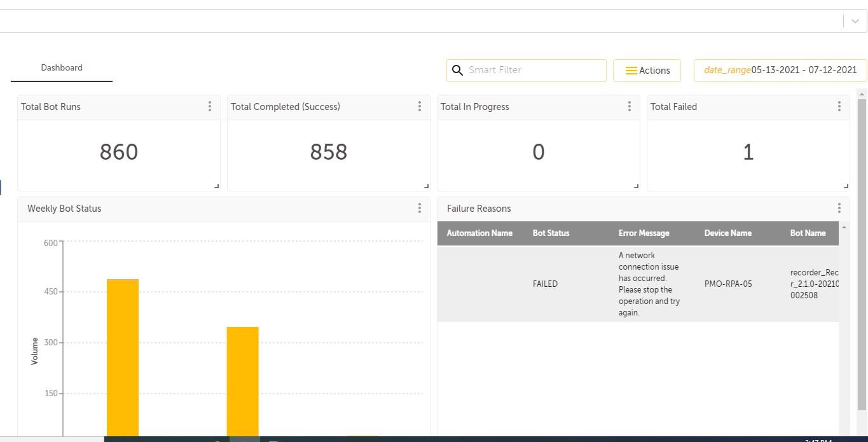Click the tallest yellow bar in Weekly Bot Status
The height and width of the screenshot is (442, 868).
point(123,357)
